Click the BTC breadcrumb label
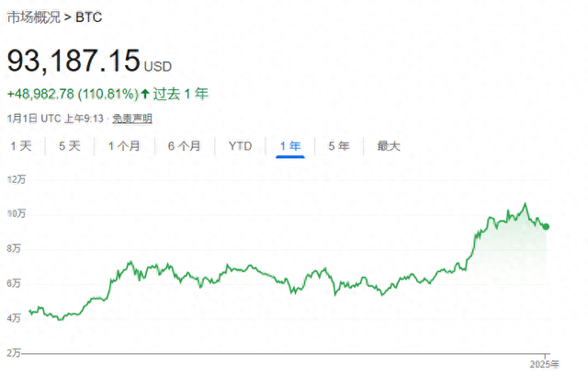 pos(88,17)
